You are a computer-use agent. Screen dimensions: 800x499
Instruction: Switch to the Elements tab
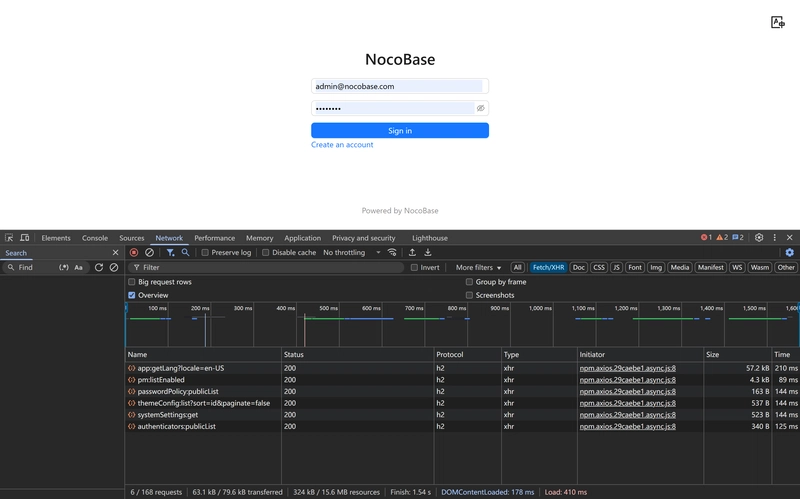pos(56,238)
